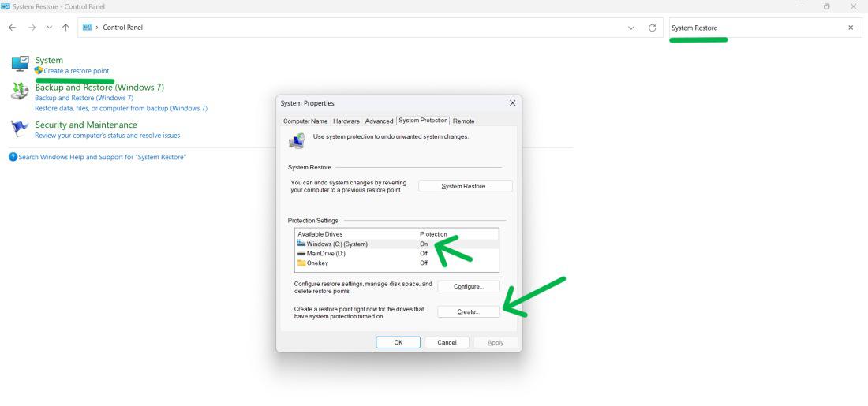Switch to the Computer Name tab

[305, 121]
